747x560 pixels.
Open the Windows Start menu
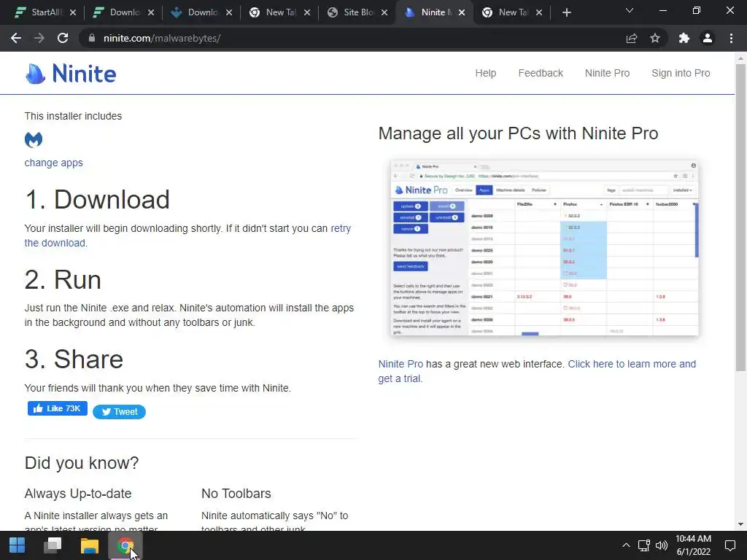(x=18, y=545)
